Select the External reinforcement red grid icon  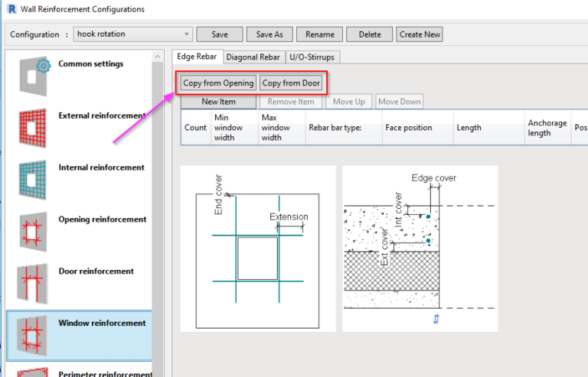click(x=33, y=128)
